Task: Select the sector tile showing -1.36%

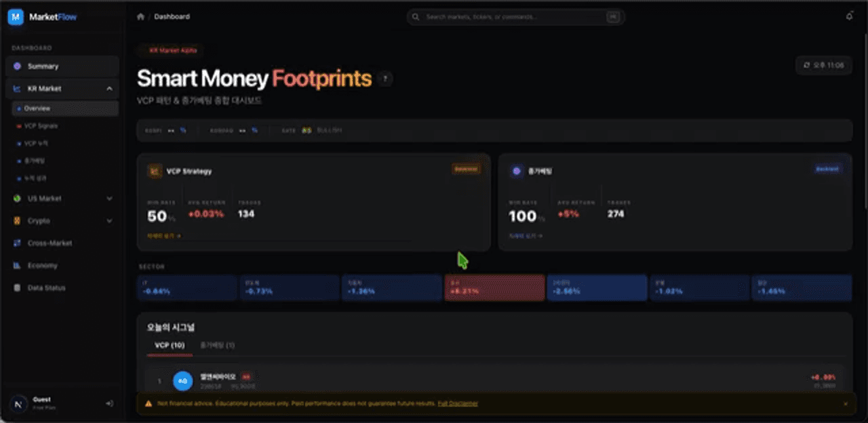Action: click(x=391, y=288)
